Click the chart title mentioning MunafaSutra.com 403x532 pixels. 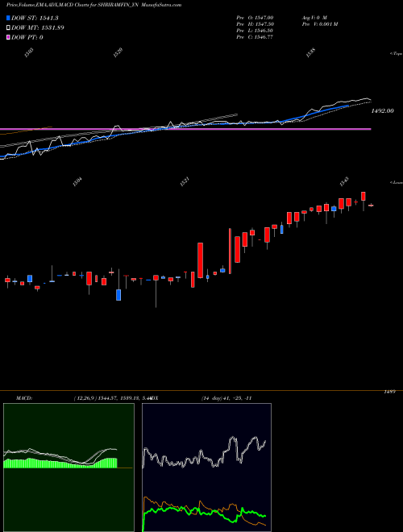tap(93, 5)
